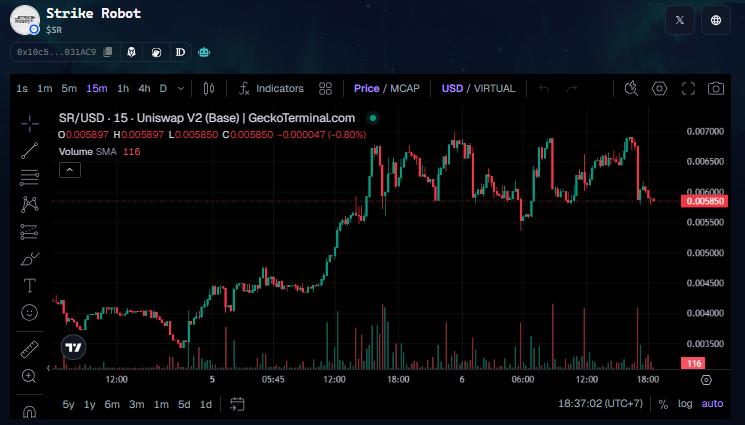Image resolution: width=745 pixels, height=425 pixels.
Task: Toggle the magnet mode tool
Action: coord(29,411)
